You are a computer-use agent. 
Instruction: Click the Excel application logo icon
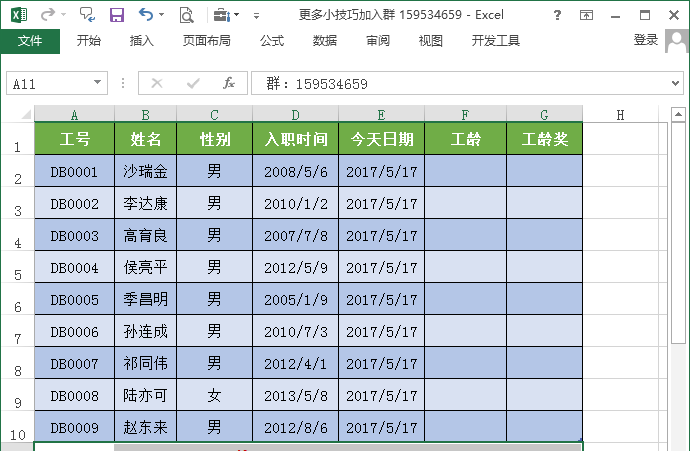(19, 15)
